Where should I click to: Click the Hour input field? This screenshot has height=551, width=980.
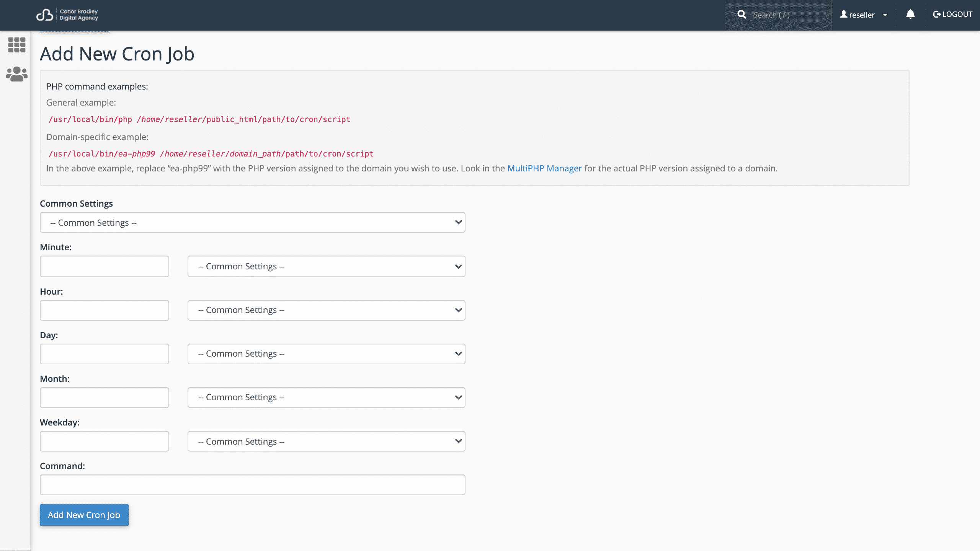click(105, 310)
